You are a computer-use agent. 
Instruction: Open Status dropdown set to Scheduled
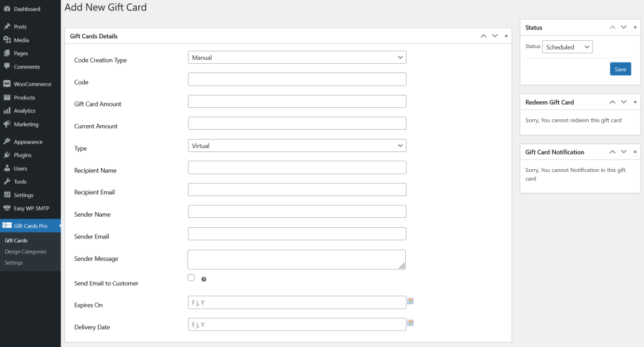(568, 47)
